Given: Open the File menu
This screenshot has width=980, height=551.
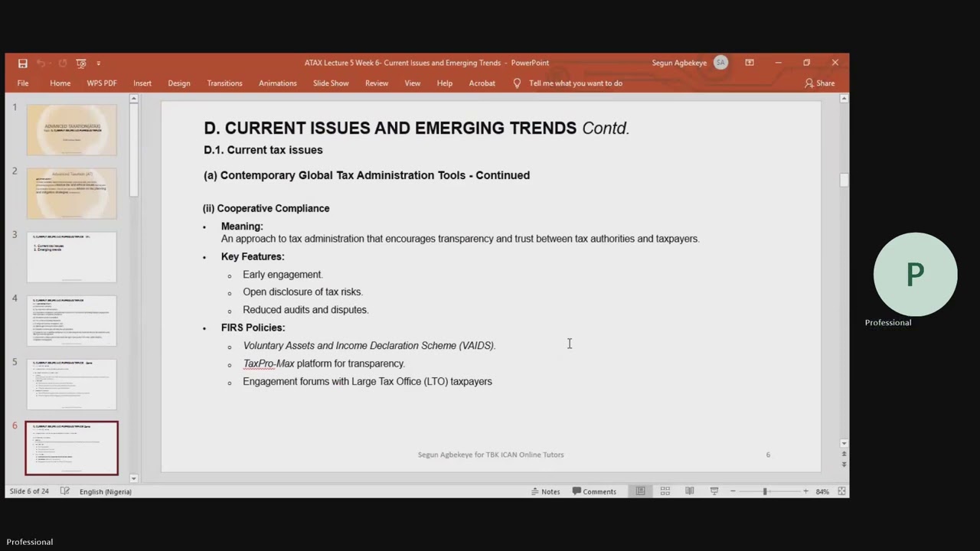Looking at the screenshot, I should 23,83.
